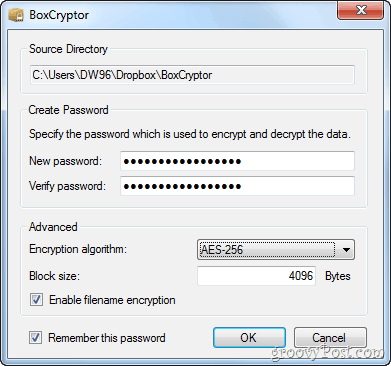Uncheck the Enable filename encryption checkbox

tap(36, 300)
